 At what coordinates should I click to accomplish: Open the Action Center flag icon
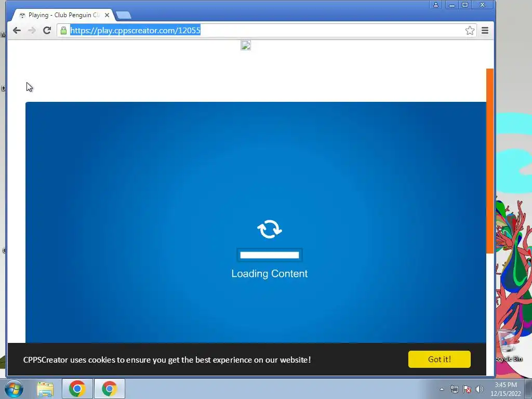(467, 389)
